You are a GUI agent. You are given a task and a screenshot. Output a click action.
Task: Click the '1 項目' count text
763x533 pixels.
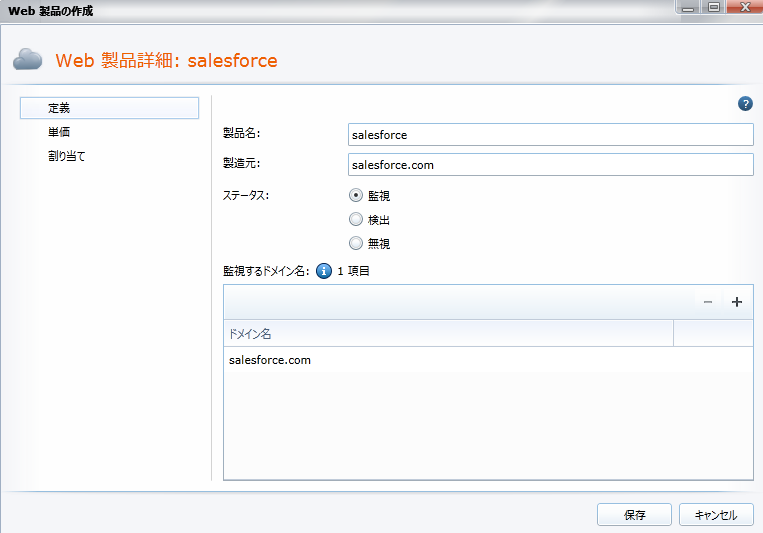[x=353, y=271]
